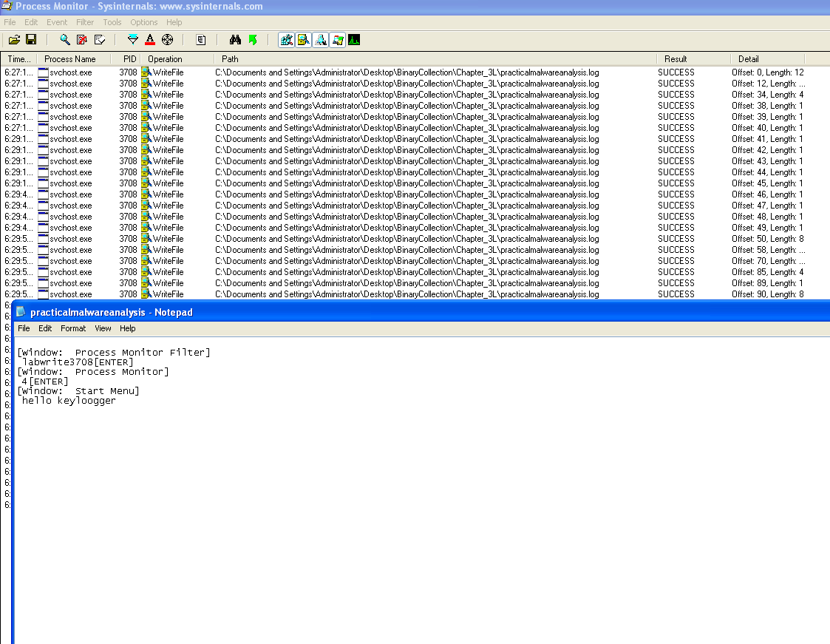This screenshot has width=830, height=644.
Task: Click the Jump to Object green arrow
Action: click(x=253, y=40)
